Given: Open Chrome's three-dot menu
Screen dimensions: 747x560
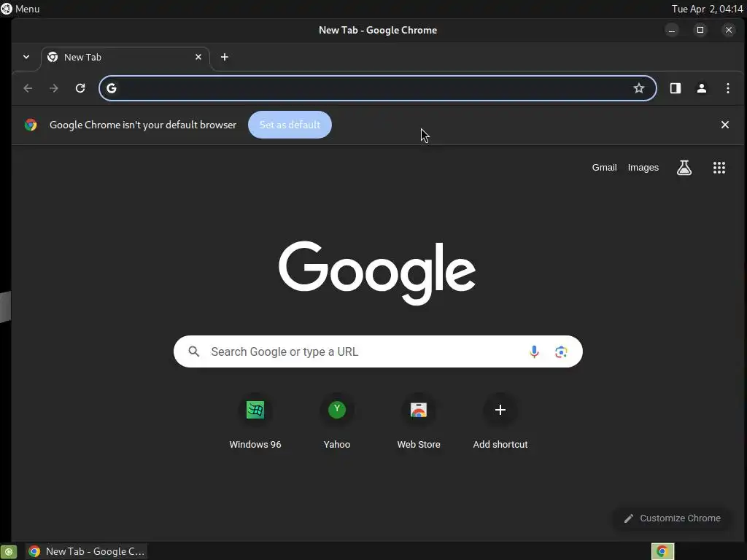Looking at the screenshot, I should pos(728,88).
